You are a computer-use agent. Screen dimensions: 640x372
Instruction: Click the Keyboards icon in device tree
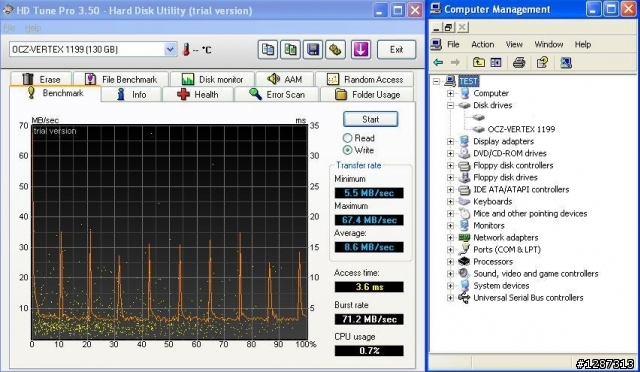pos(464,201)
